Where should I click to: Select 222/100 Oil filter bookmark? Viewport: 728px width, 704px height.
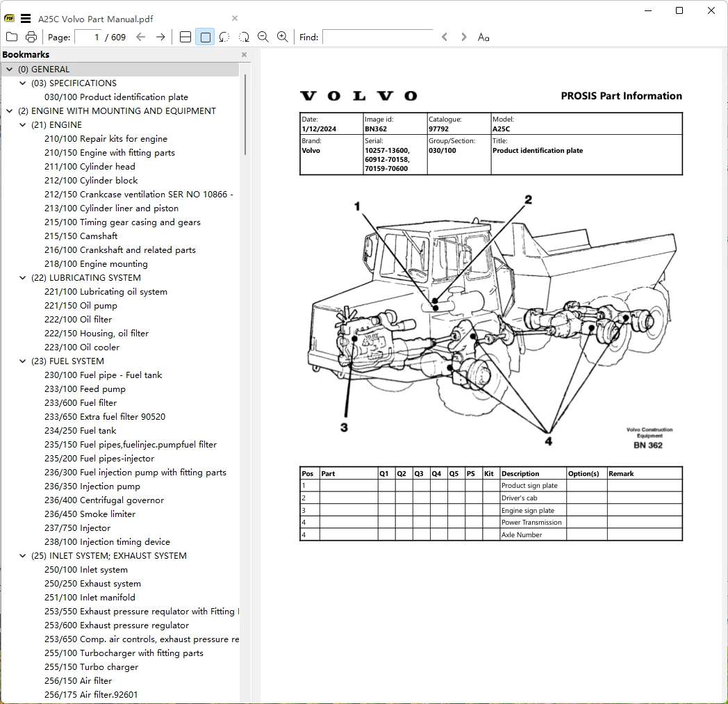click(78, 320)
